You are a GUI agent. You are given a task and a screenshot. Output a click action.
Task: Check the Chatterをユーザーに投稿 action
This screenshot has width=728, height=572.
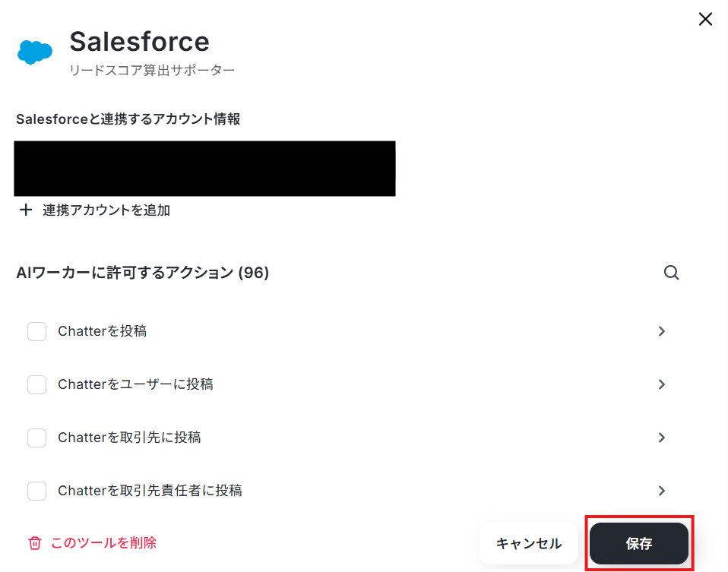click(36, 384)
